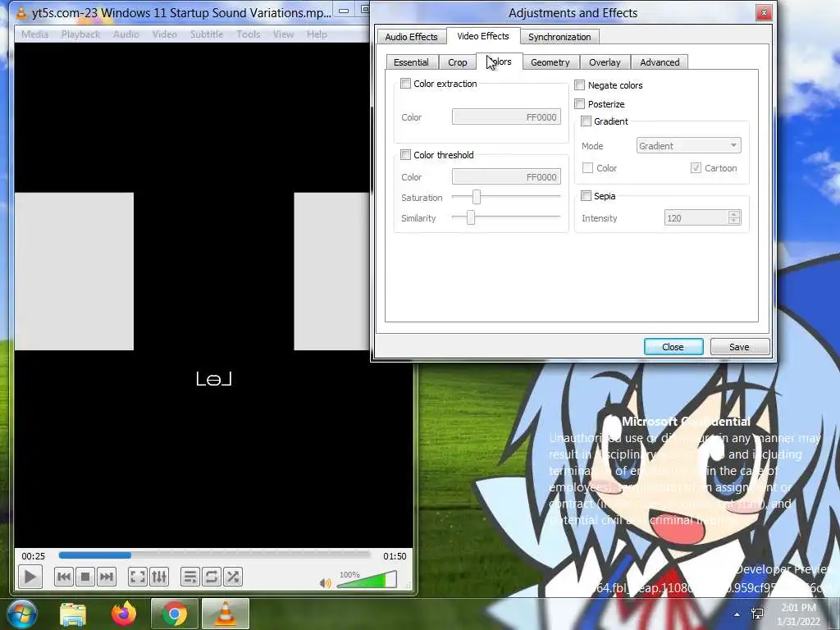This screenshot has height=630, width=840.
Task: Stop playback in VLC
Action: pos(84,577)
